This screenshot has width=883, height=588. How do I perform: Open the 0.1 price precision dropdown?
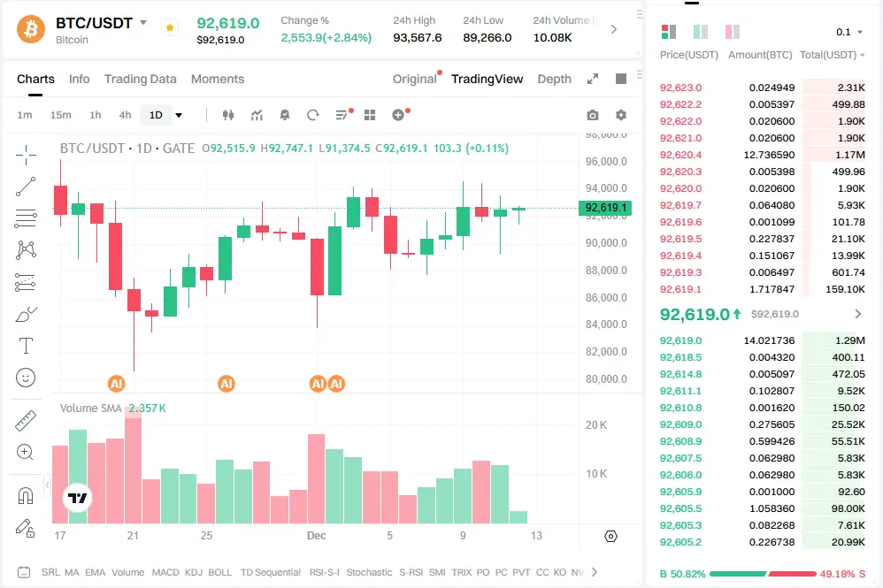849,32
